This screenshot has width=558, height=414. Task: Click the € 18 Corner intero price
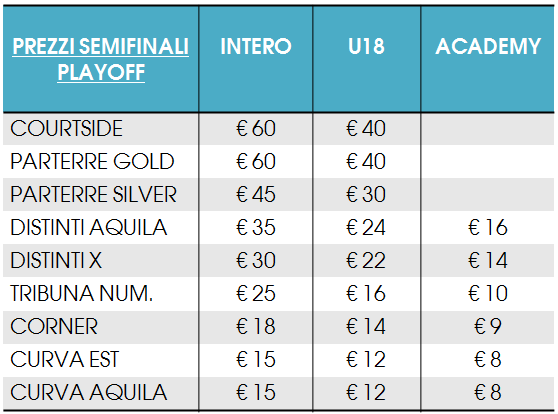point(256,326)
